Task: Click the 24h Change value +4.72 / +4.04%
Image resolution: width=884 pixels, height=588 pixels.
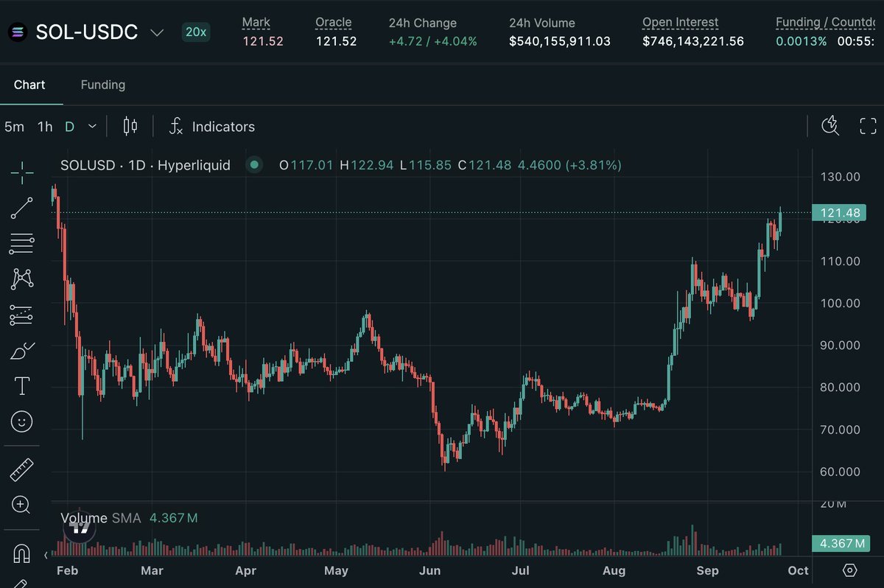Action: [x=433, y=41]
